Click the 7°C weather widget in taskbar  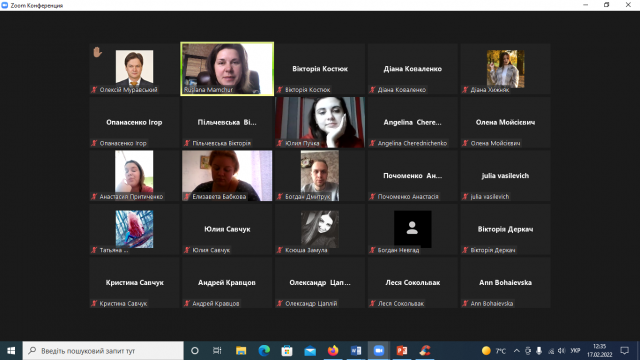[x=493, y=351]
